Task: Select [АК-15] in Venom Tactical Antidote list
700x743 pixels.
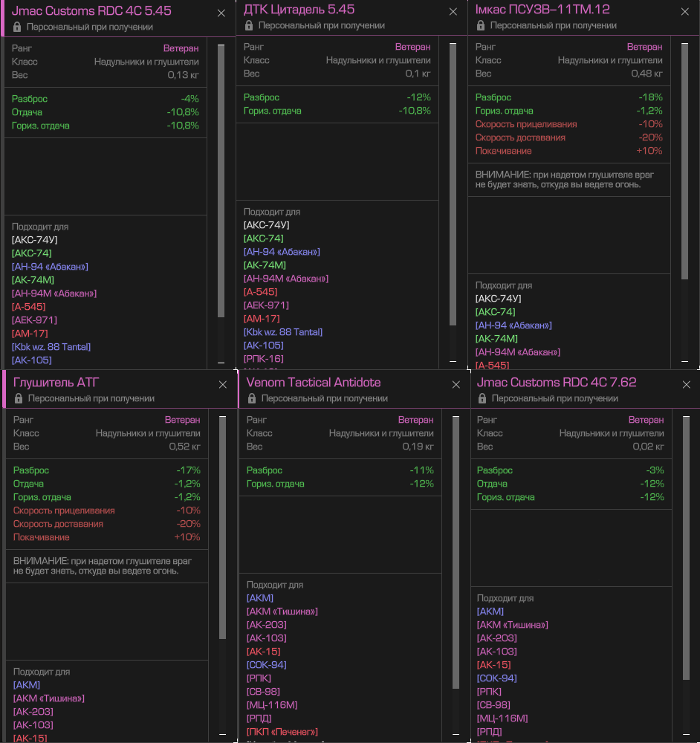Action: pos(264,652)
